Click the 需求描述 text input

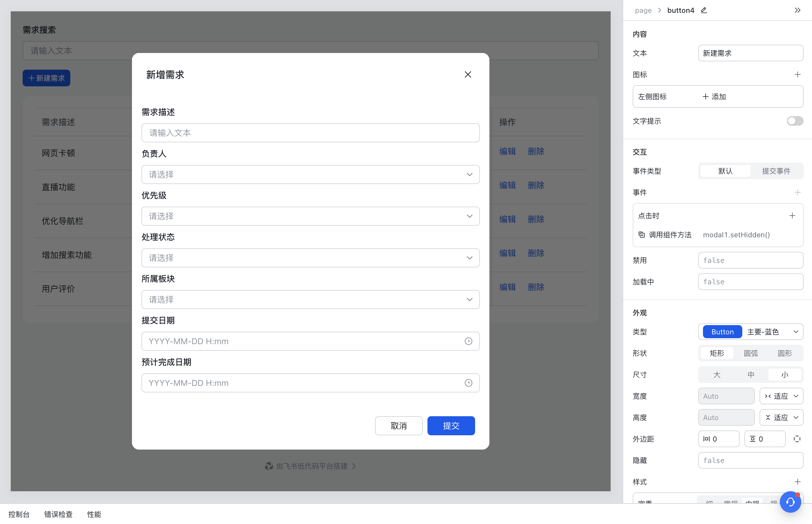coord(310,133)
